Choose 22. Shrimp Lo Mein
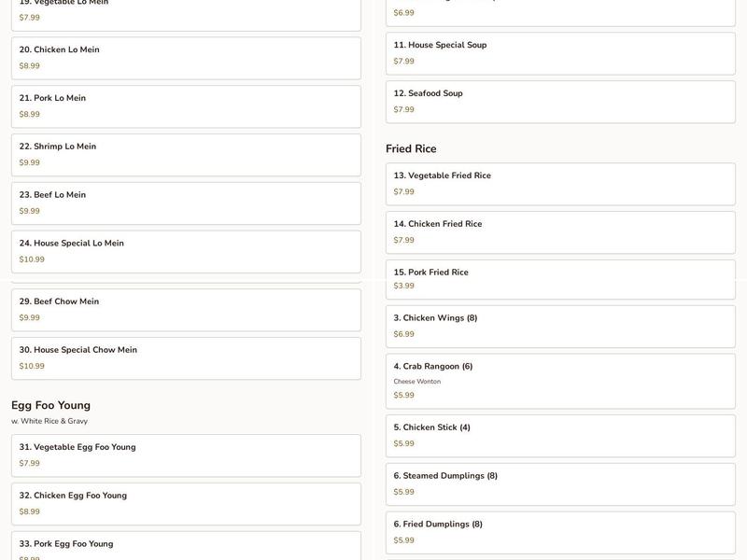 coord(186,155)
